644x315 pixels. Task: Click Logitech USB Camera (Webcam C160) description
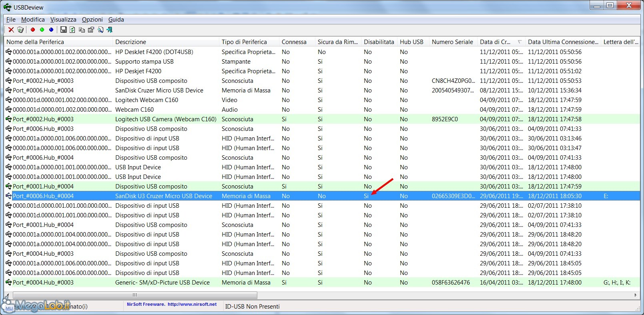tap(166, 119)
